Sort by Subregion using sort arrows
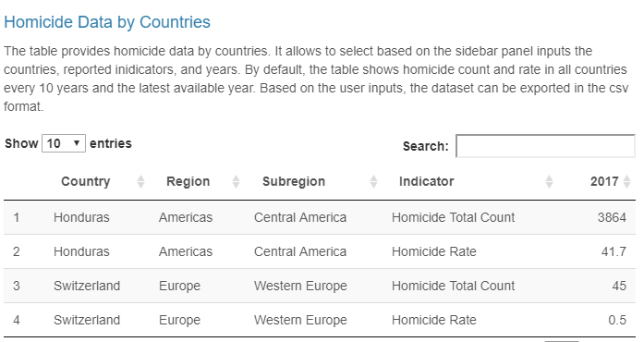This screenshot has height=342, width=644. pyautogui.click(x=373, y=181)
